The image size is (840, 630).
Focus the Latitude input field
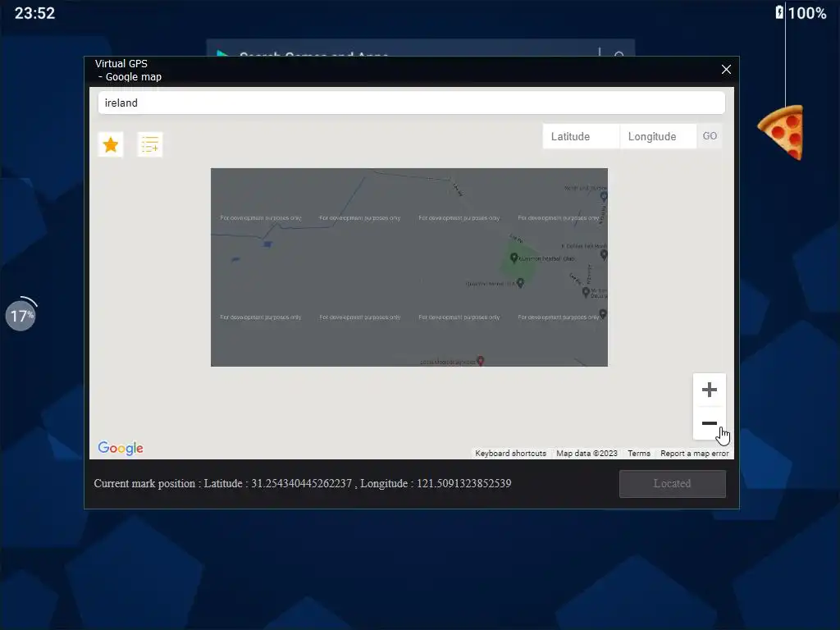[x=582, y=136]
